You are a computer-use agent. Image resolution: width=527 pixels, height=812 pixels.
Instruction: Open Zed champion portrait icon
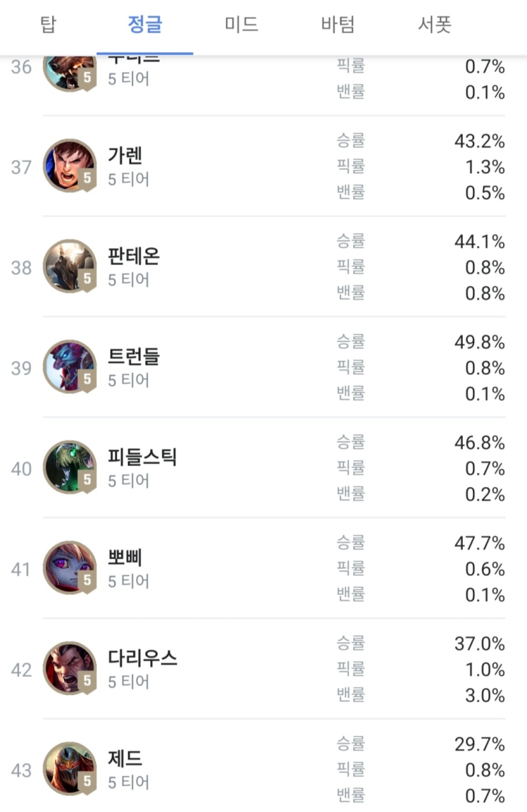click(69, 769)
